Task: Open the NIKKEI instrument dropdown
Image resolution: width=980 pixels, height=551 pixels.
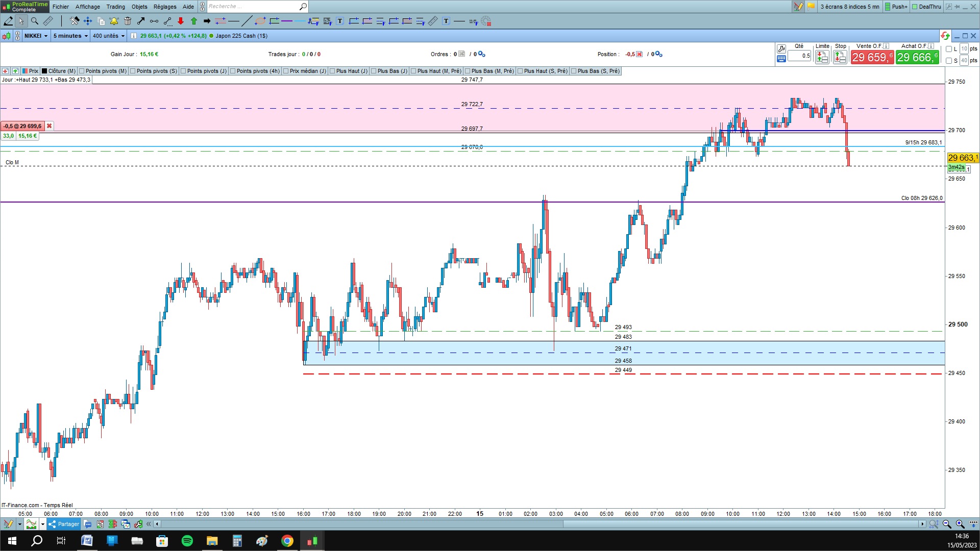Action: 36,36
